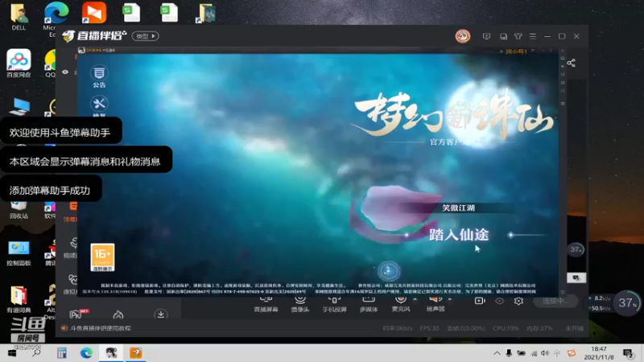This screenshot has width=644, height=362.
Task: Select the 笑傲江湖 server label
Action: [458, 208]
